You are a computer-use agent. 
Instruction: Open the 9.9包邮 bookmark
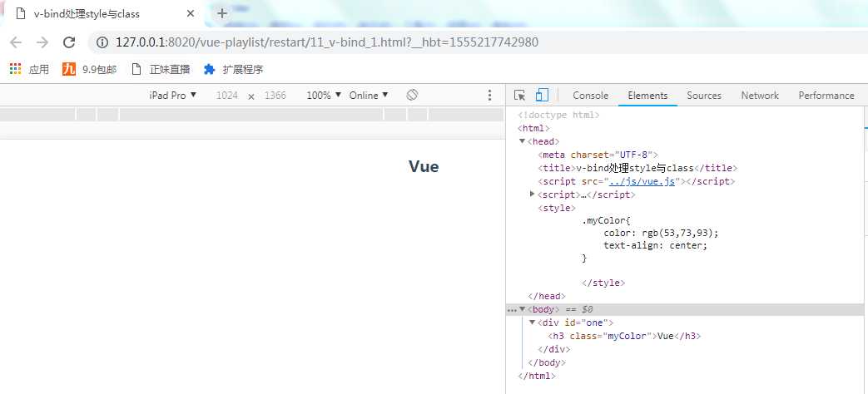(x=90, y=69)
